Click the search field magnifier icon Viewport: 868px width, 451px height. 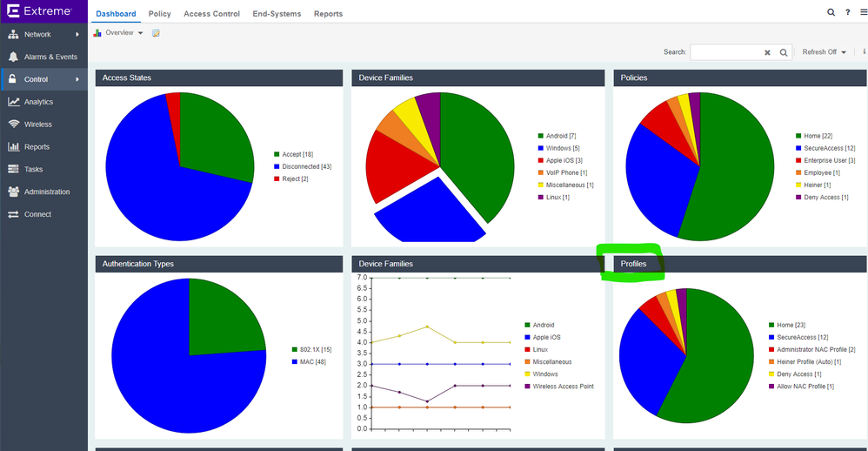click(x=784, y=52)
